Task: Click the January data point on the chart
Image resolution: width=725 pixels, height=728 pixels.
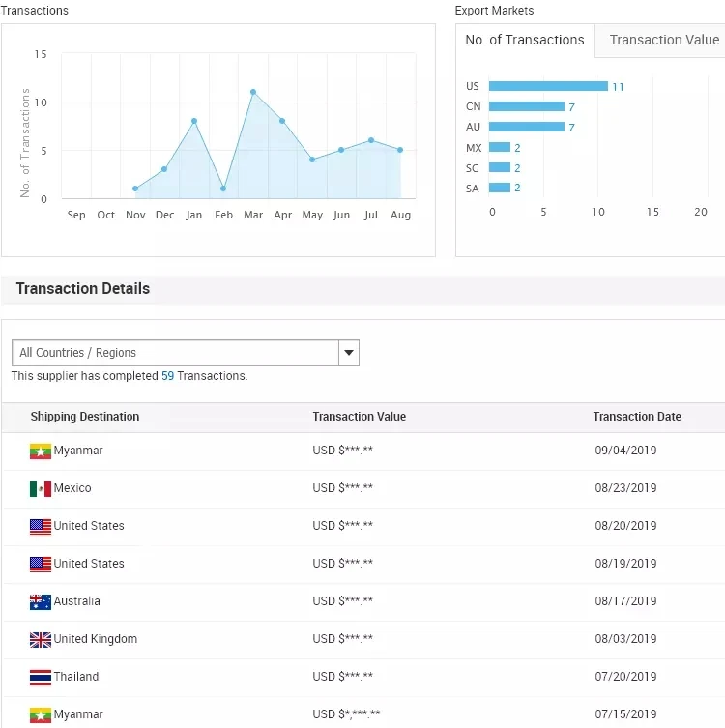Action: (x=194, y=121)
